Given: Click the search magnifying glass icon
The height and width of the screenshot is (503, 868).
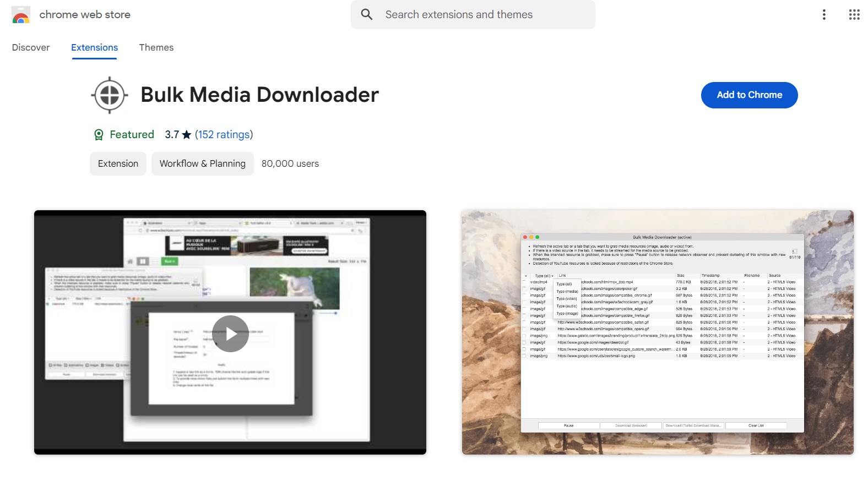Looking at the screenshot, I should tap(367, 15).
